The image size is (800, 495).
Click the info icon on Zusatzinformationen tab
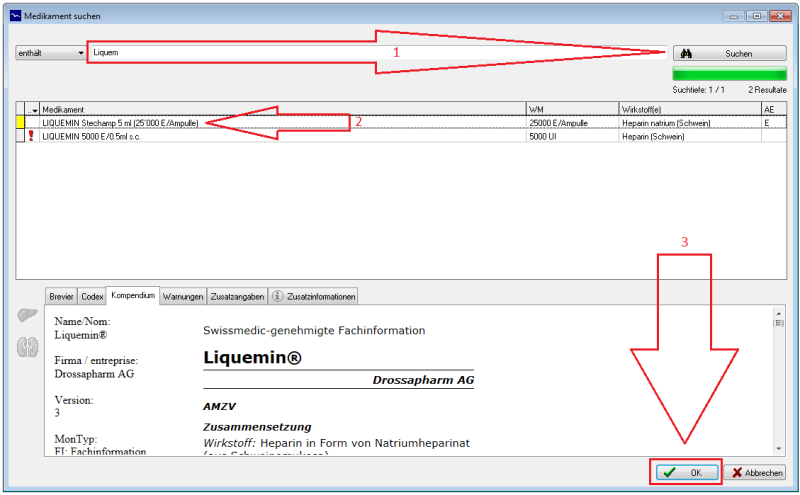pos(277,296)
